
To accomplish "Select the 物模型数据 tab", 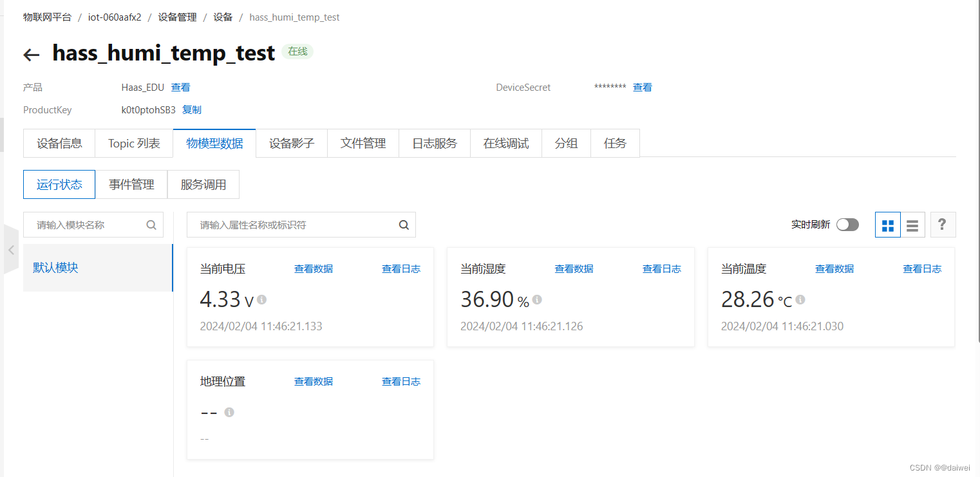I will tap(214, 144).
